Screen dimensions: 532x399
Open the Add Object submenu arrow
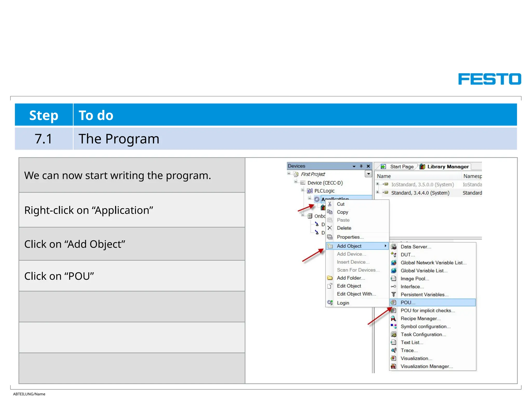click(x=385, y=246)
